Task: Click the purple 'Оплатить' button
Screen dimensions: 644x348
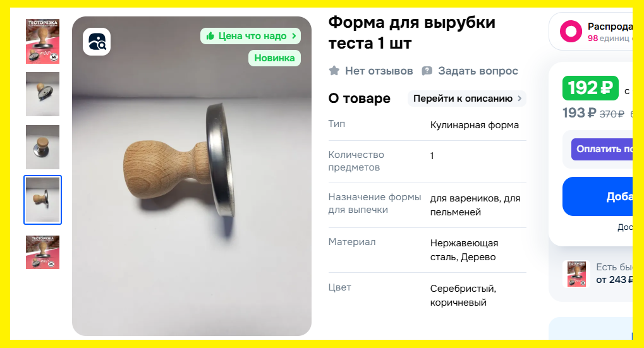Action: pyautogui.click(x=602, y=149)
